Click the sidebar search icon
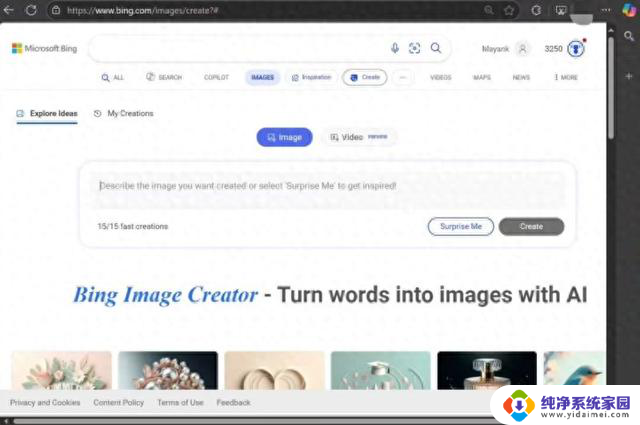This screenshot has width=640, height=425. (629, 36)
